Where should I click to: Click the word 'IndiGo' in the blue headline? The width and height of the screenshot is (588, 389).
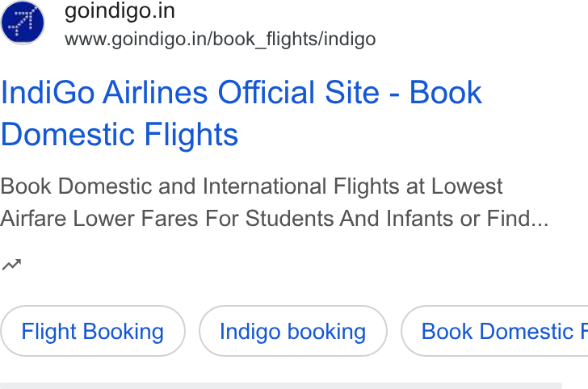pos(48,92)
